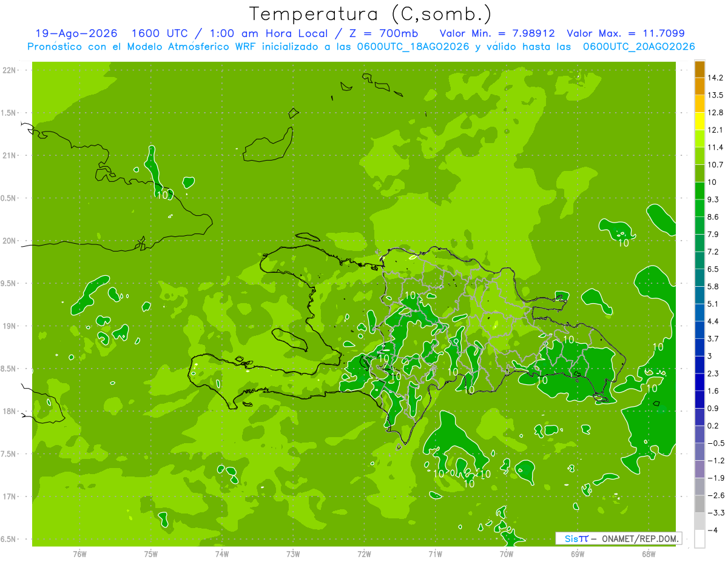Select 'Valor Max. = 11.7099' text

[626, 33]
